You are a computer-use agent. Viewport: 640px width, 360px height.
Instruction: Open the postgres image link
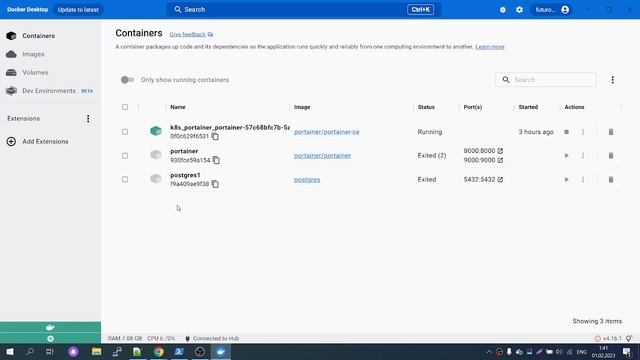click(x=307, y=180)
